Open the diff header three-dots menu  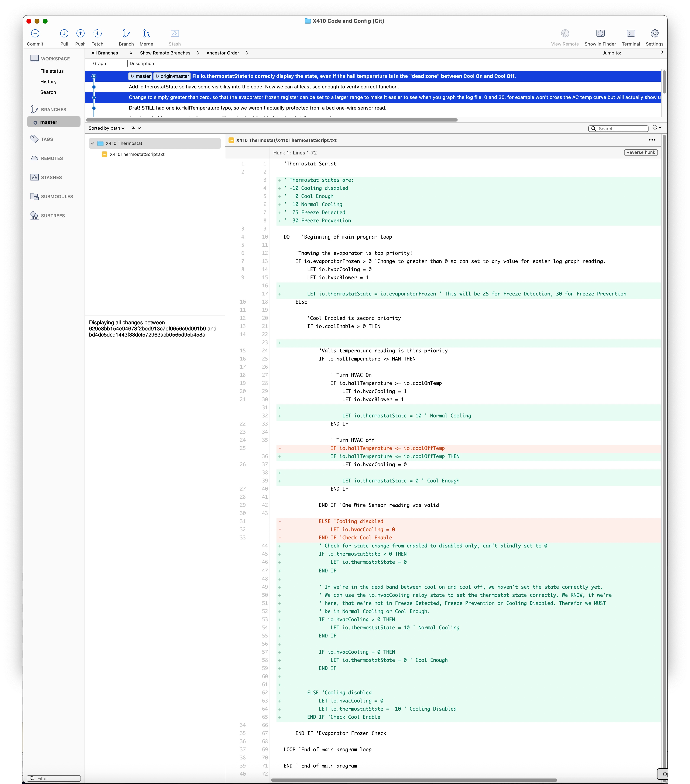click(652, 140)
